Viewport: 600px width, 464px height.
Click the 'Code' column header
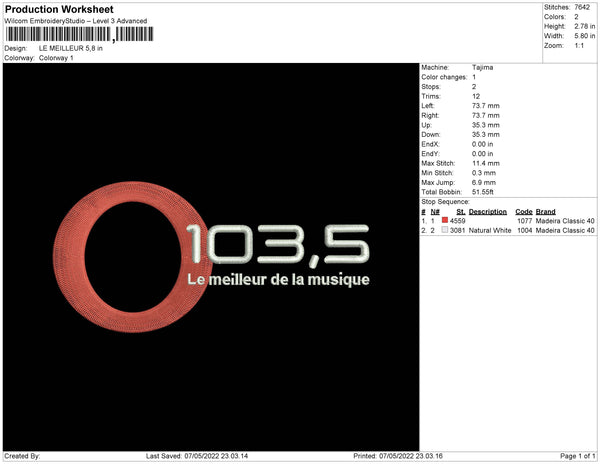[524, 212]
